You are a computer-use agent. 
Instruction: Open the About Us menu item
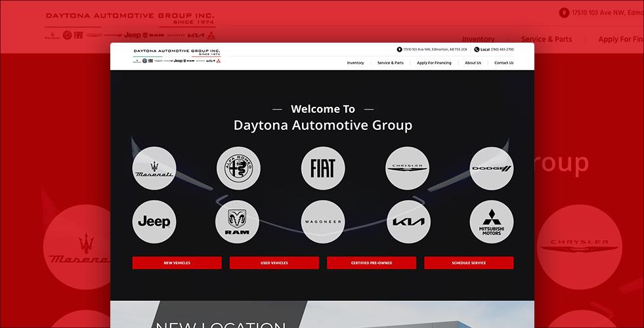click(473, 63)
